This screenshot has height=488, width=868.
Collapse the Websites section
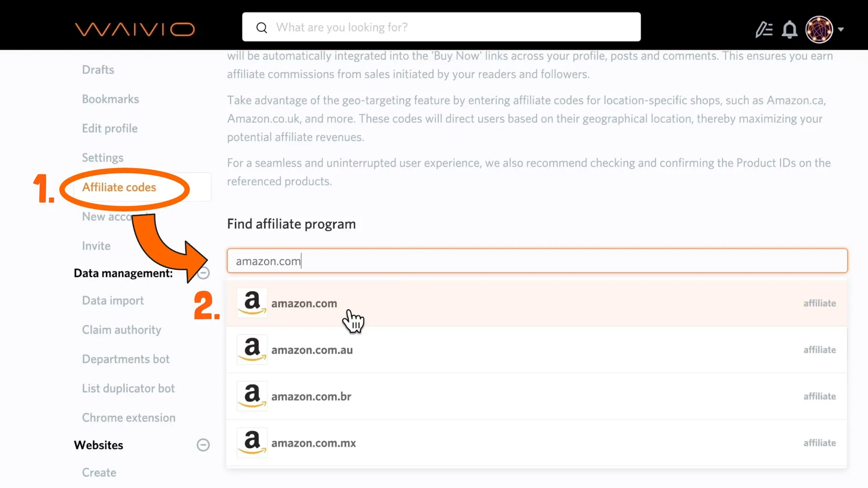(203, 445)
